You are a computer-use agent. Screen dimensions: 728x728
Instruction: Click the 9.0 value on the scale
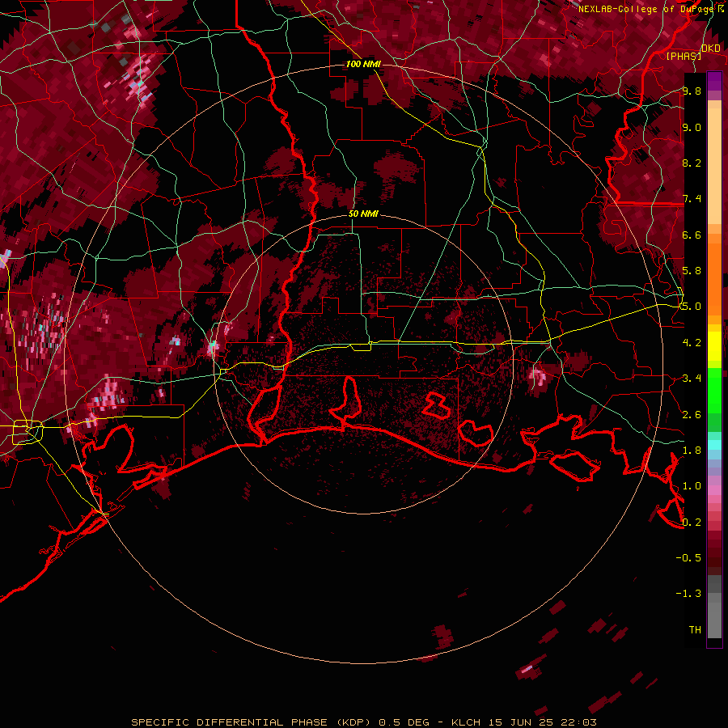pyautogui.click(x=692, y=127)
